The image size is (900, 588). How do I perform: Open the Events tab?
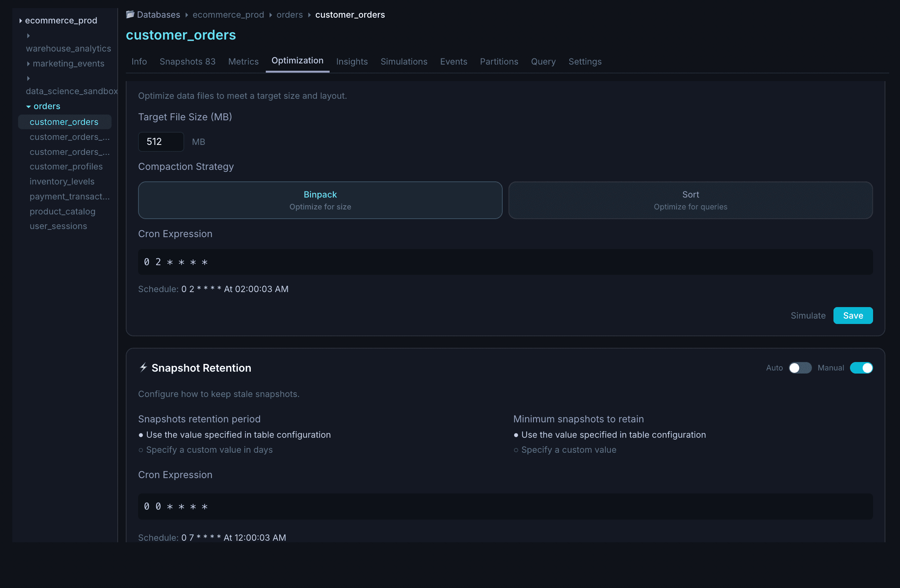(x=453, y=61)
